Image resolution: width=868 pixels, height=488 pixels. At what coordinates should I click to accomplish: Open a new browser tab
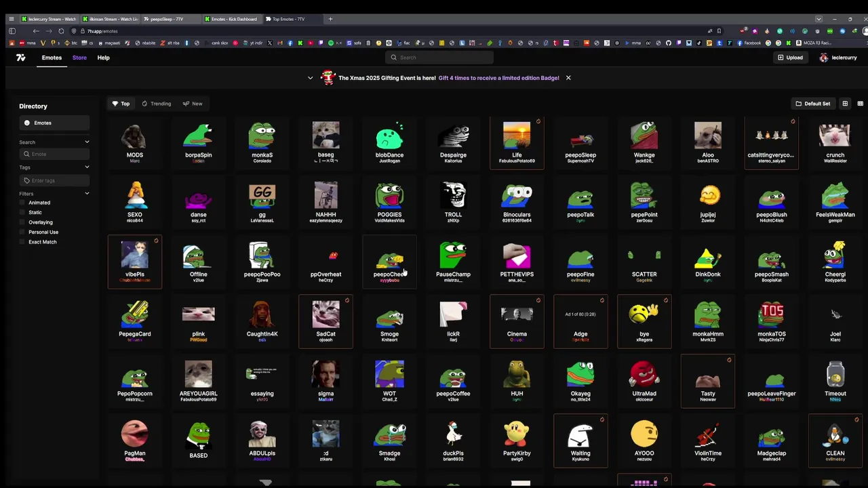point(330,19)
